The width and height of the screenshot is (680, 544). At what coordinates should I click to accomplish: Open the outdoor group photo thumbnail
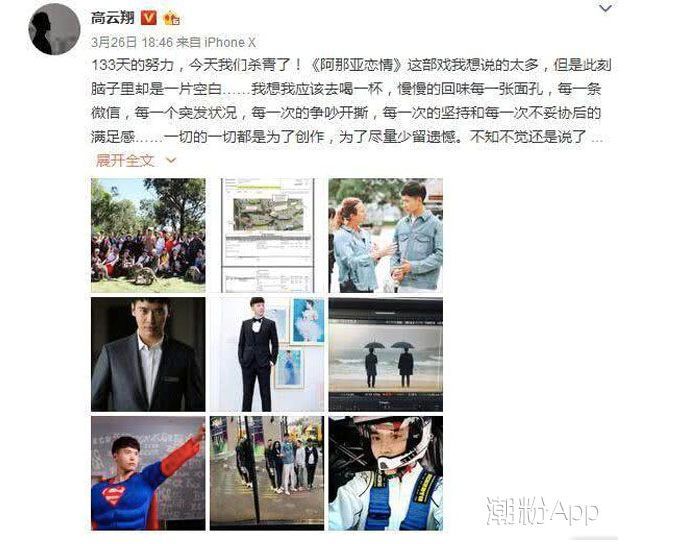pyautogui.click(x=148, y=235)
